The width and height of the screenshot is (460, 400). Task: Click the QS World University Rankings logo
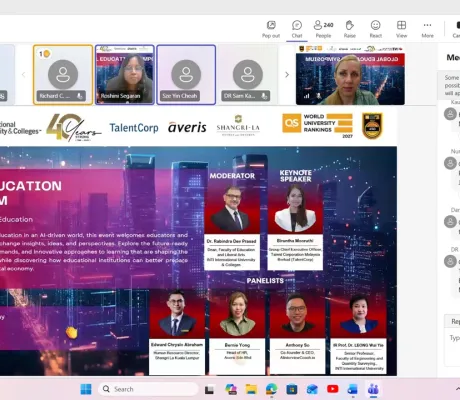(x=317, y=125)
